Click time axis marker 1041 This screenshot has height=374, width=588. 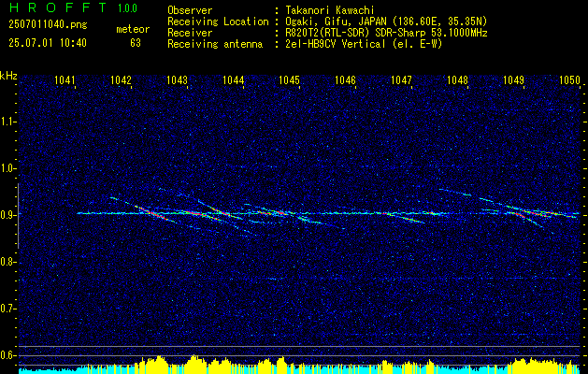pos(65,79)
